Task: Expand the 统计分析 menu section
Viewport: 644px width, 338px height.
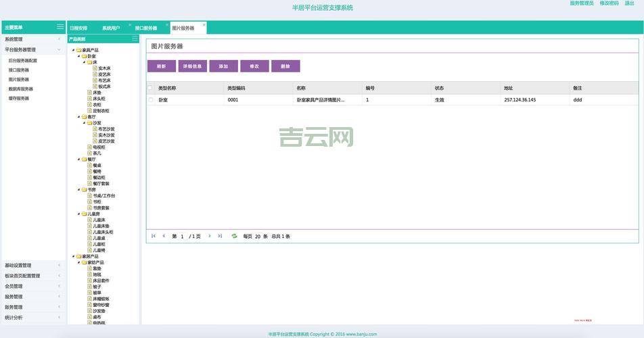Action: click(x=33, y=318)
